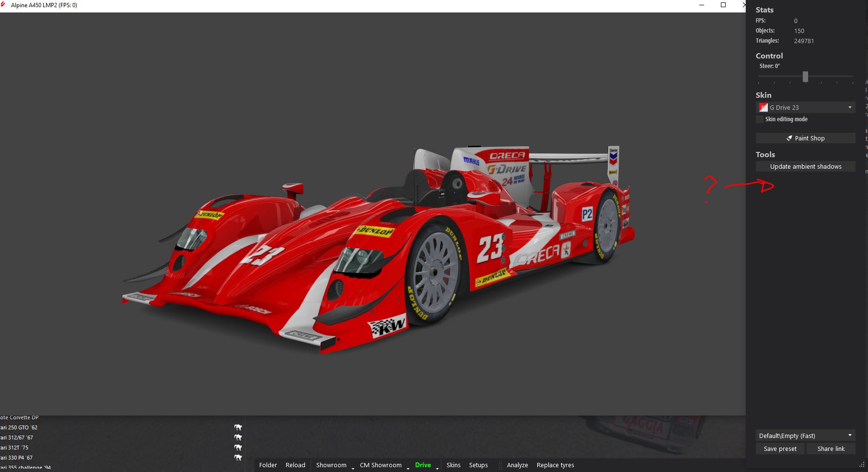868x472 pixels.
Task: Click the Share link button
Action: coord(831,449)
